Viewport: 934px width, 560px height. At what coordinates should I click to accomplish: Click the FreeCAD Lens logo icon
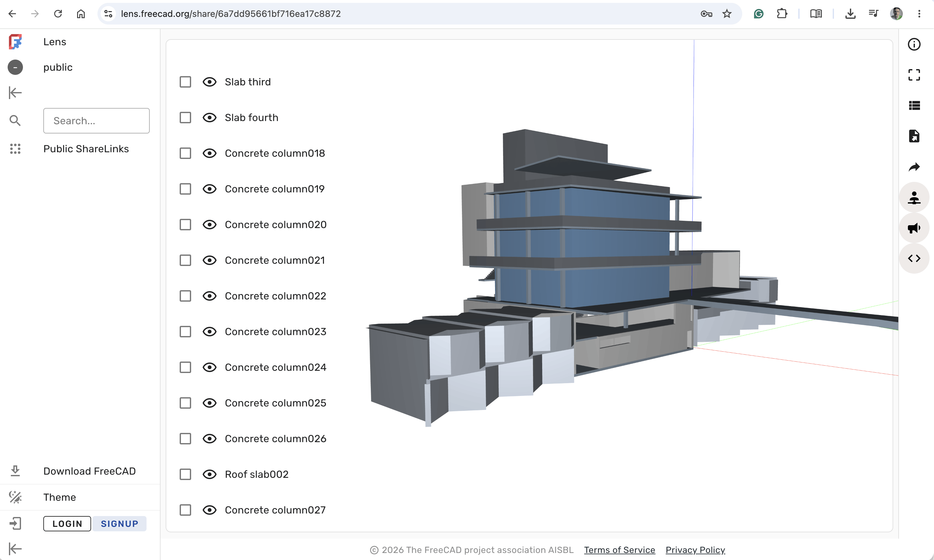point(15,41)
